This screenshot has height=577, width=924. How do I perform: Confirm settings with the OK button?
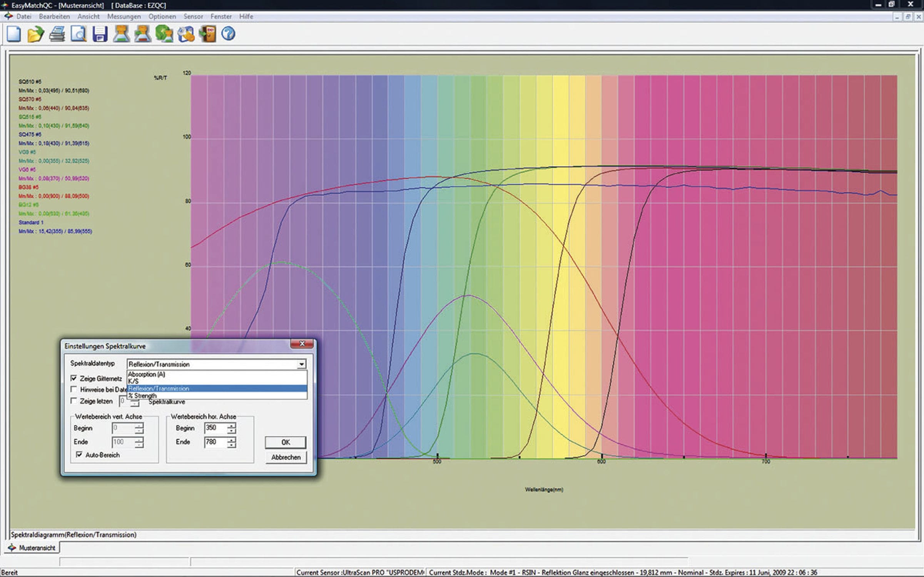click(286, 442)
